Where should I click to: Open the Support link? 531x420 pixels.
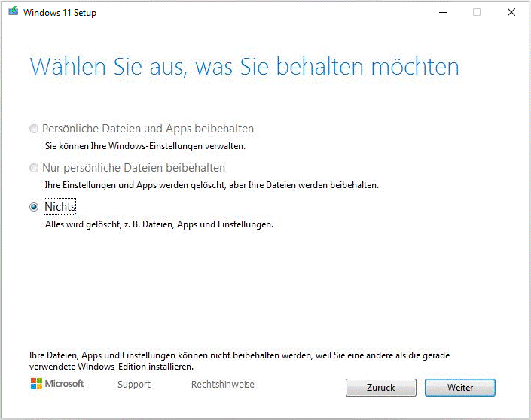134,385
